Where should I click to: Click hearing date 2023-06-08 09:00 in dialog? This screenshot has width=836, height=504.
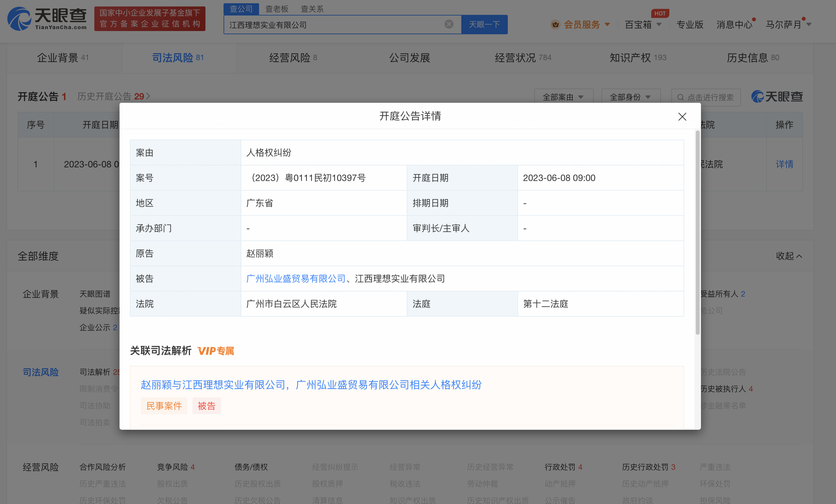tap(559, 178)
